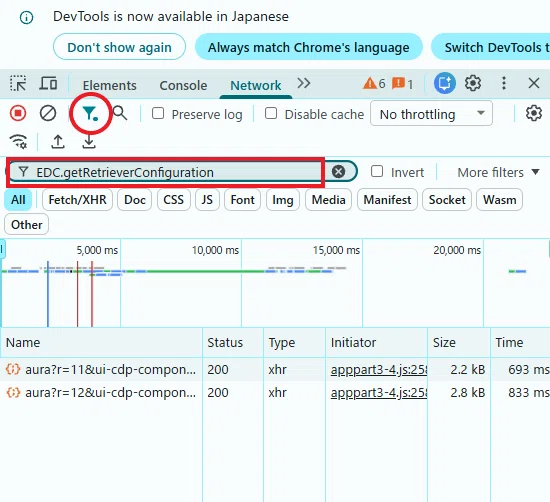Filter by Font type
Image resolution: width=550 pixels, height=502 pixels.
242,200
